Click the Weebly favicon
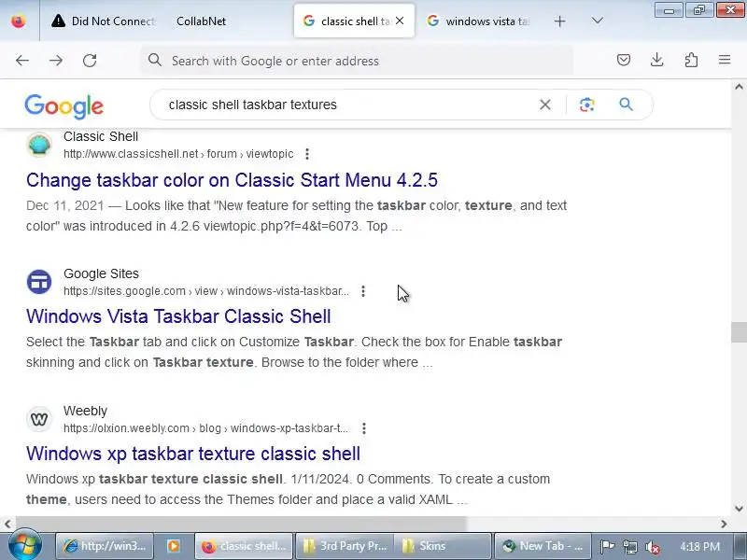 [x=39, y=419]
